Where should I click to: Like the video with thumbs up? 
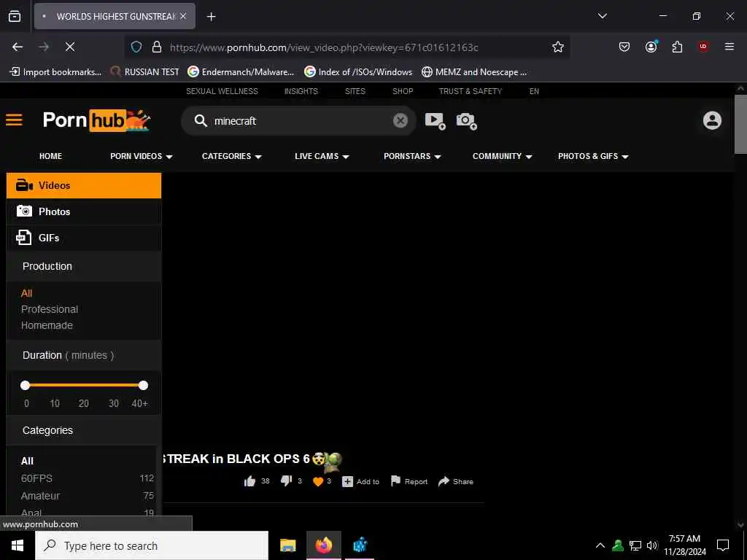pos(250,481)
